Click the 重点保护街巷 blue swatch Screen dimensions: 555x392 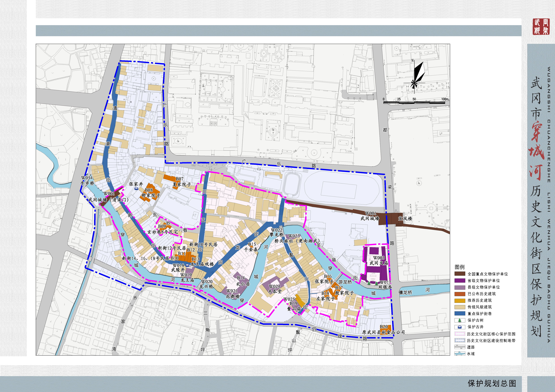coord(460,314)
